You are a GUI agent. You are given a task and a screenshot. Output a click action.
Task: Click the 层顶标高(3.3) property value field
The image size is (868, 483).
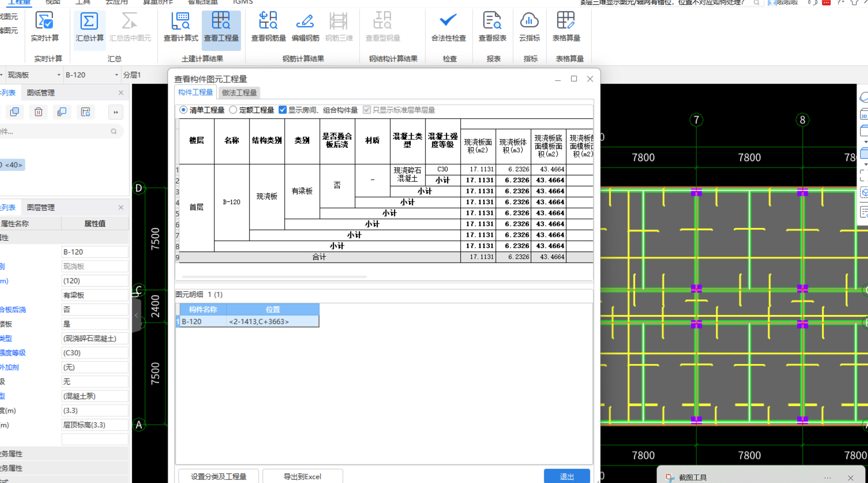pos(95,425)
